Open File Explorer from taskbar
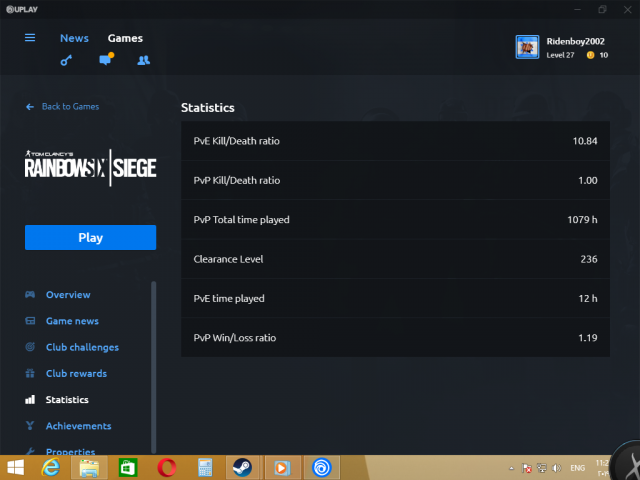The image size is (640, 480). pyautogui.click(x=89, y=468)
